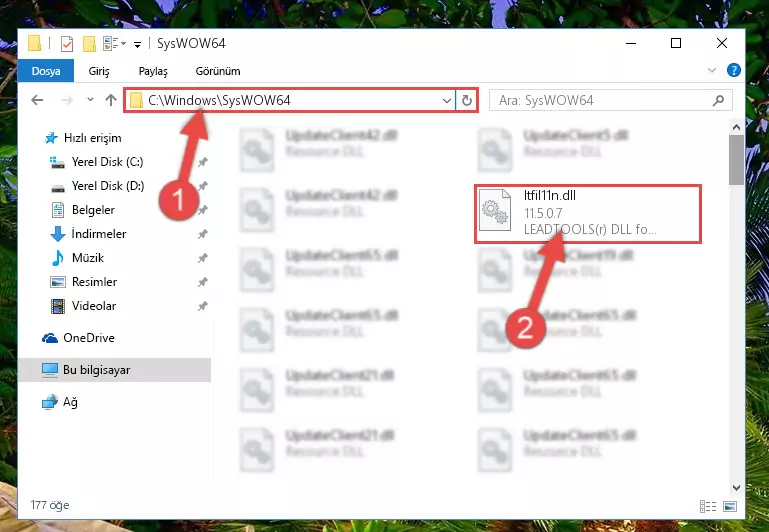Maximize the SysWOW64 window
Image resolution: width=769 pixels, height=532 pixels.
[676, 43]
